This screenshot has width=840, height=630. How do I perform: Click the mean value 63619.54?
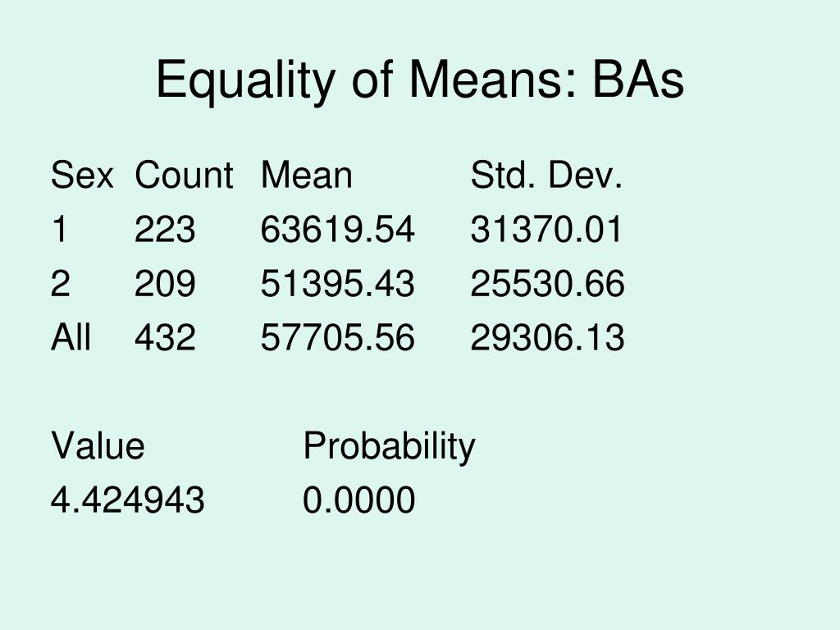pos(337,230)
